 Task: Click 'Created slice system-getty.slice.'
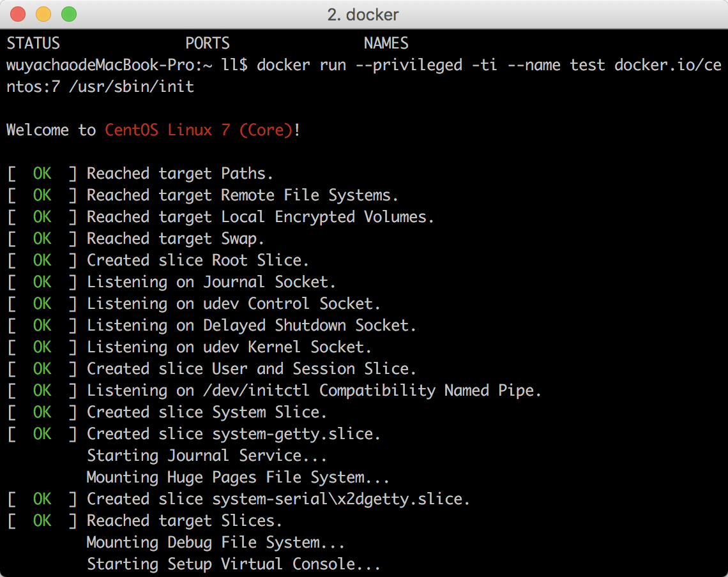coord(234,435)
